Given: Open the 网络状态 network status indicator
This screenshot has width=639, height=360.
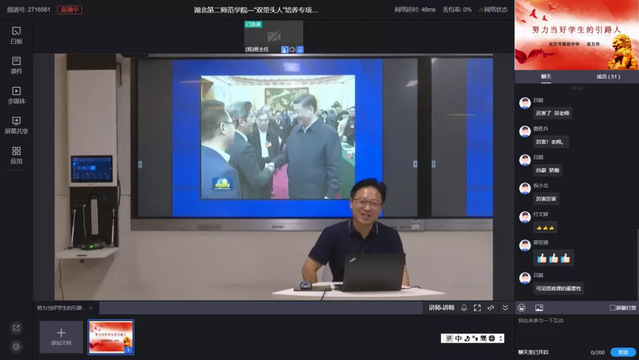Looking at the screenshot, I should pyautogui.click(x=493, y=9).
